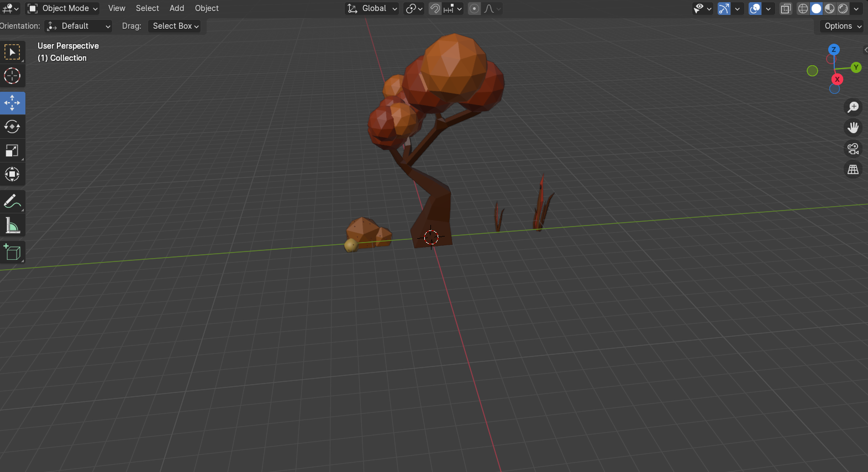Screen dimensions: 868x472
Task: Activate the Measure tool
Action: click(12, 225)
